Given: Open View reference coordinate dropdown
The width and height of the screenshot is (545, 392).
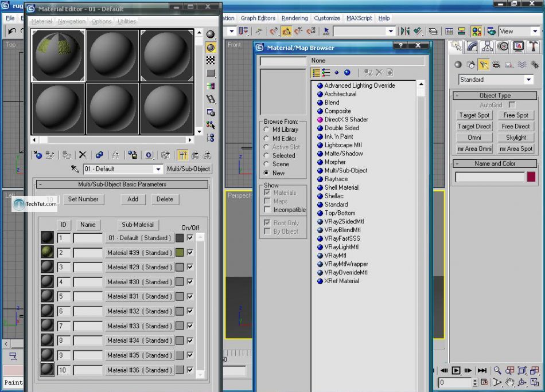Looking at the screenshot, I should [x=535, y=32].
